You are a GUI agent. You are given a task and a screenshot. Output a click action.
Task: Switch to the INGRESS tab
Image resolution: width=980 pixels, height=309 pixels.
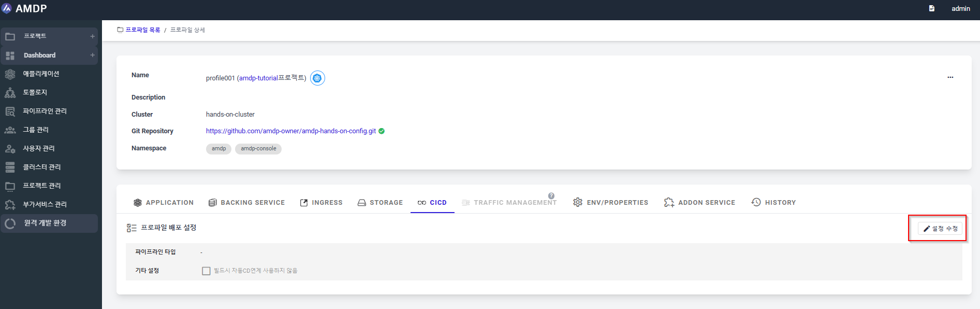321,203
